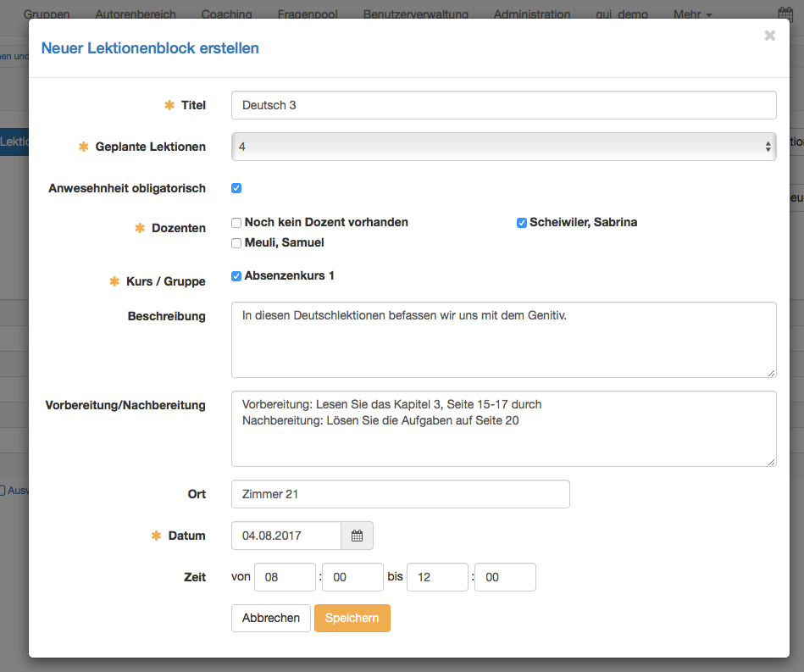Click into the Titel text field

(x=503, y=105)
